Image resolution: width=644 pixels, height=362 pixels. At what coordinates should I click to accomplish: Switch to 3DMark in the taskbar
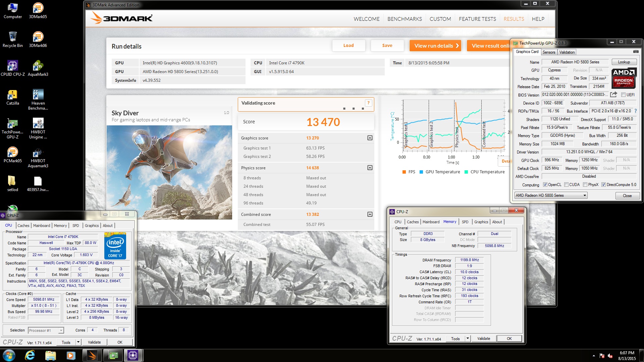pyautogui.click(x=92, y=355)
